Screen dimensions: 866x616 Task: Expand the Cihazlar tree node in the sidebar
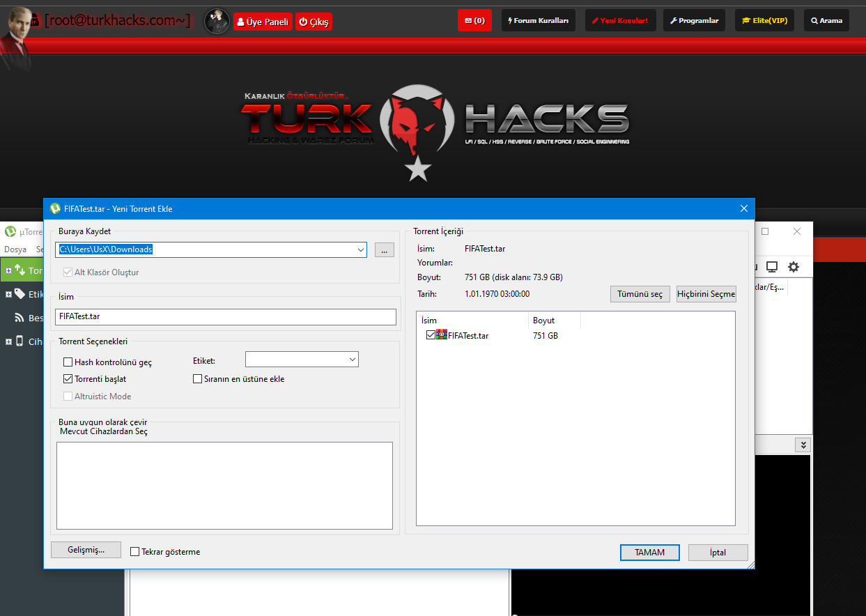[8, 341]
